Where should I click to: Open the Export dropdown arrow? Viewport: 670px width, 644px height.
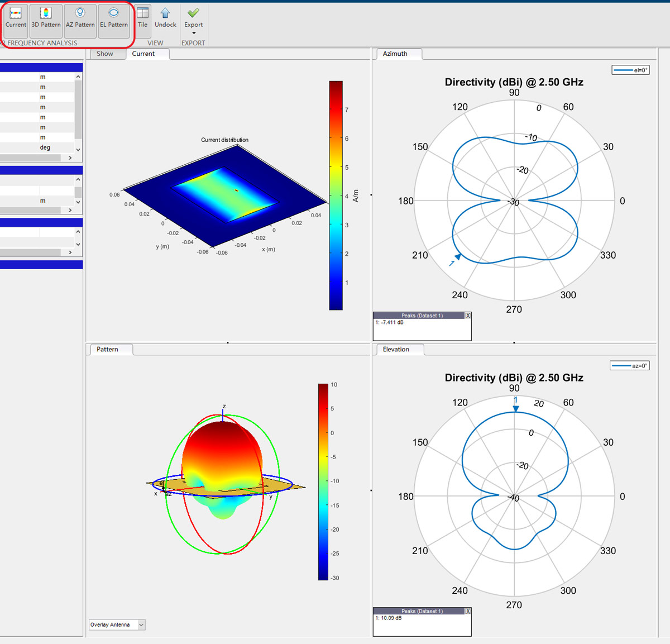click(193, 34)
